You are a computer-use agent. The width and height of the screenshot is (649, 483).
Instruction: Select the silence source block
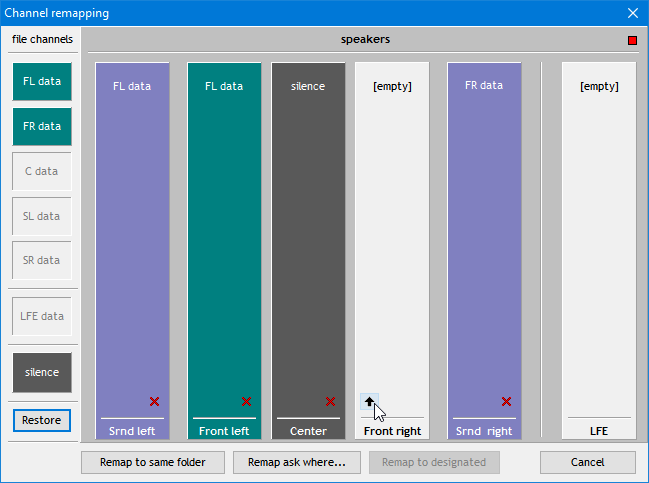[x=42, y=372]
